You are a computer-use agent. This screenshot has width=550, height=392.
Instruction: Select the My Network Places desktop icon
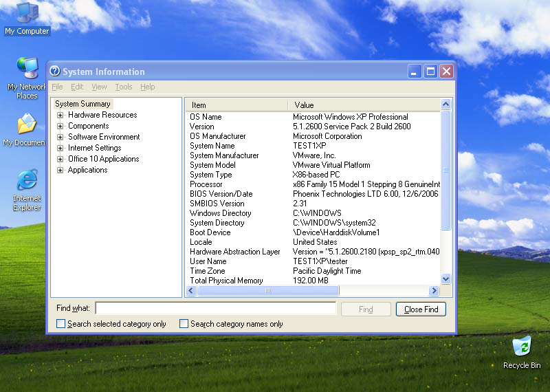(27, 78)
